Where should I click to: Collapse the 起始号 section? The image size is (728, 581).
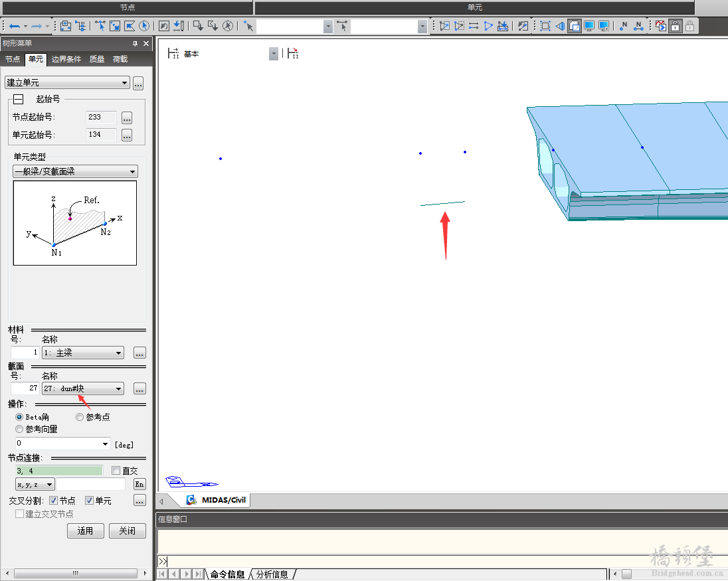[18, 99]
